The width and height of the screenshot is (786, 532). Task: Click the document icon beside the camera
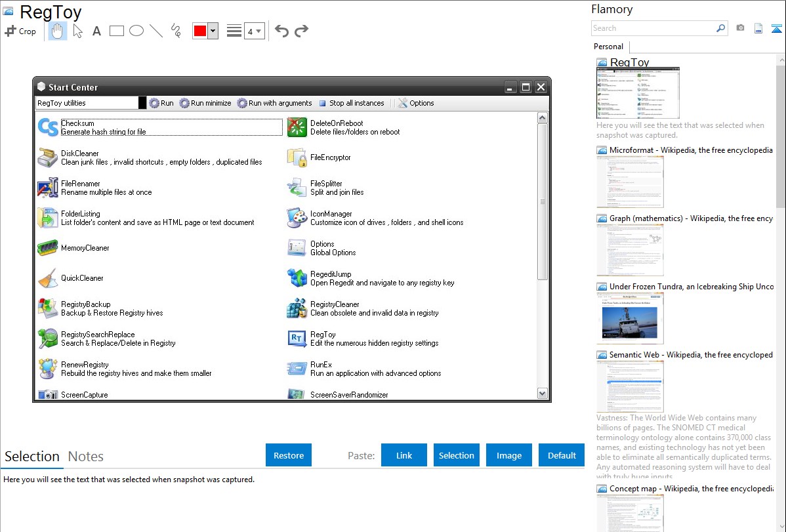coord(758,28)
